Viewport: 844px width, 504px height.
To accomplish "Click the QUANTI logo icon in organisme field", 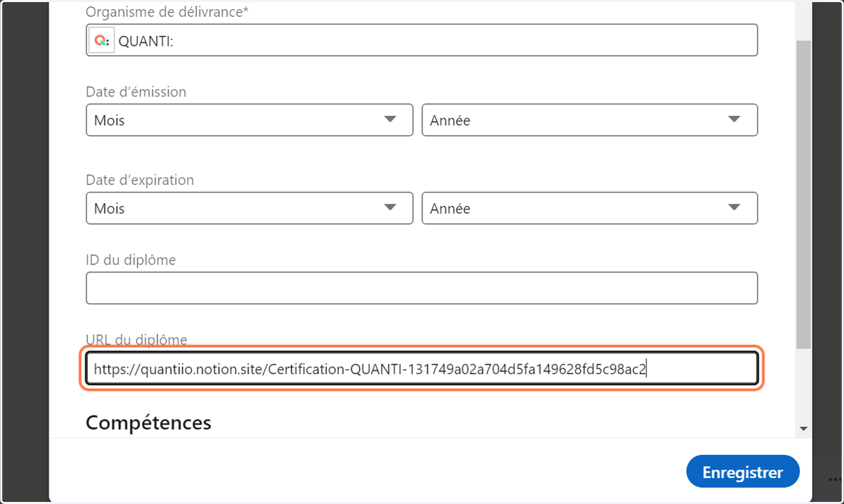I will (x=101, y=40).
